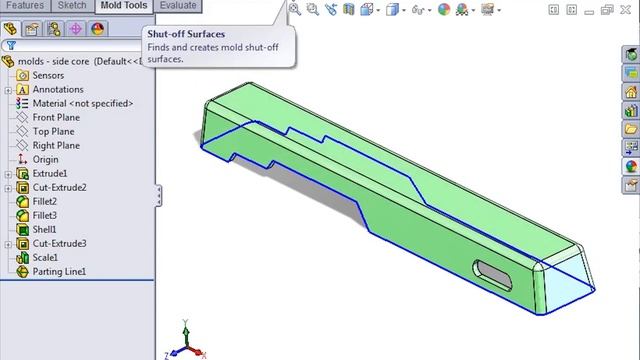This screenshot has width=640, height=360.
Task: Click the Zoom to Fit icon
Action: (295, 9)
